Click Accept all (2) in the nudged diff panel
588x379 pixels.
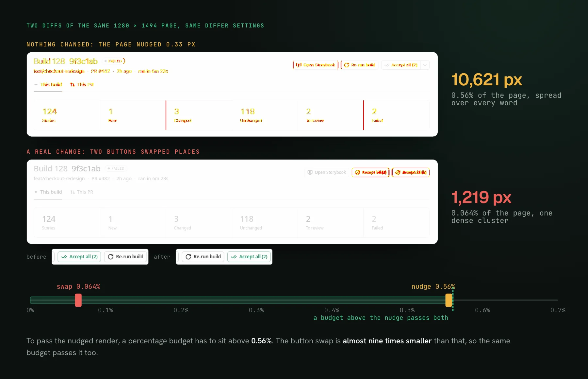[401, 65]
